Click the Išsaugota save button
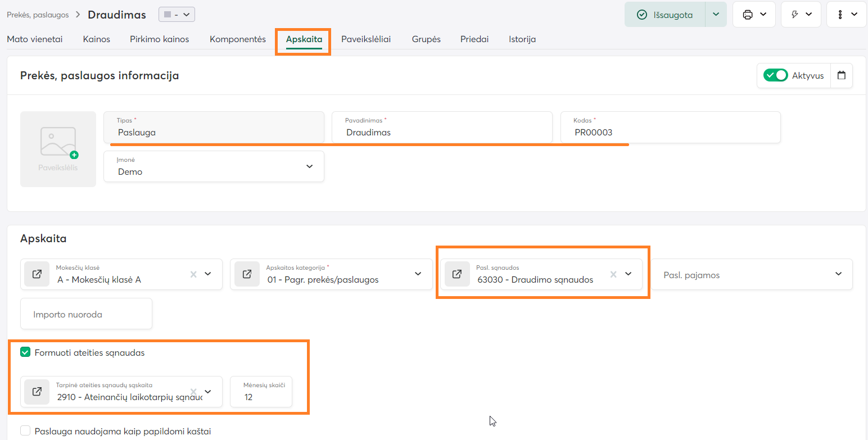Image resolution: width=868 pixels, height=440 pixels. (665, 15)
